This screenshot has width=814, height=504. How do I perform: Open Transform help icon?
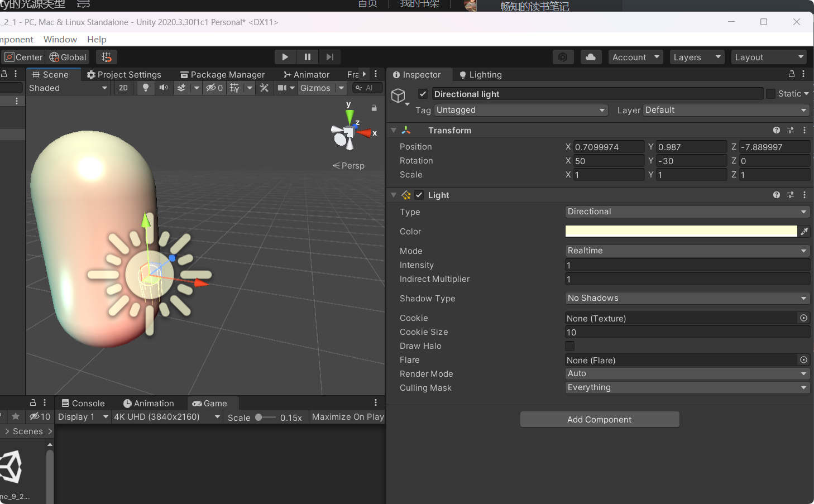(x=777, y=130)
